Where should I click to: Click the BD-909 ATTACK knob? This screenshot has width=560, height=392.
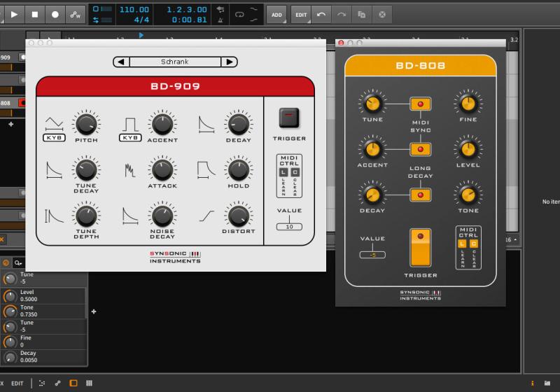tap(162, 169)
